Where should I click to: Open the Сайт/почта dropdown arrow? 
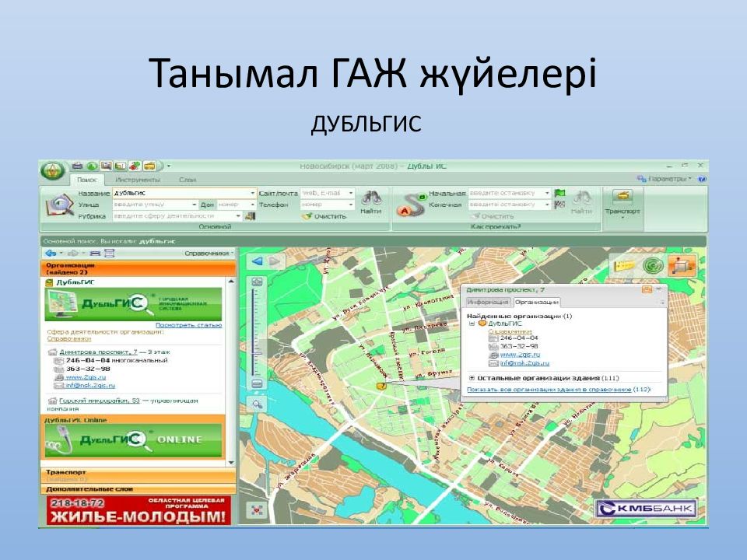(x=351, y=194)
